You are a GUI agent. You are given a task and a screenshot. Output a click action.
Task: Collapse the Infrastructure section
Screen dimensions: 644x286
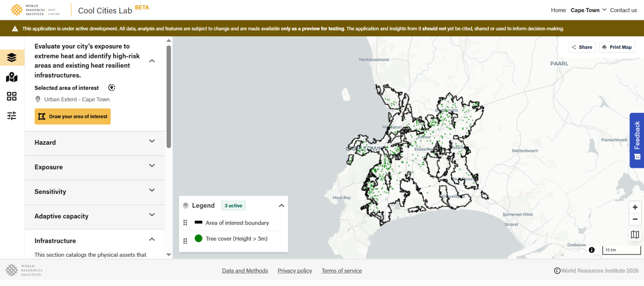(152, 239)
